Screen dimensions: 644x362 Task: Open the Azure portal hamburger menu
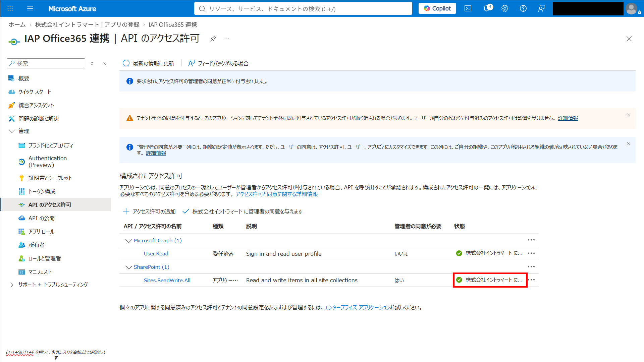(30, 9)
